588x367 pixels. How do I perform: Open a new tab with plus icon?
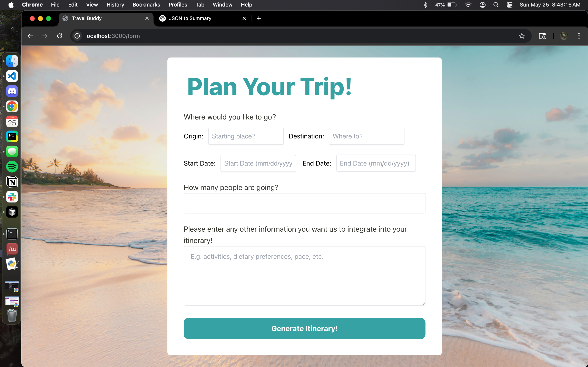click(x=259, y=18)
